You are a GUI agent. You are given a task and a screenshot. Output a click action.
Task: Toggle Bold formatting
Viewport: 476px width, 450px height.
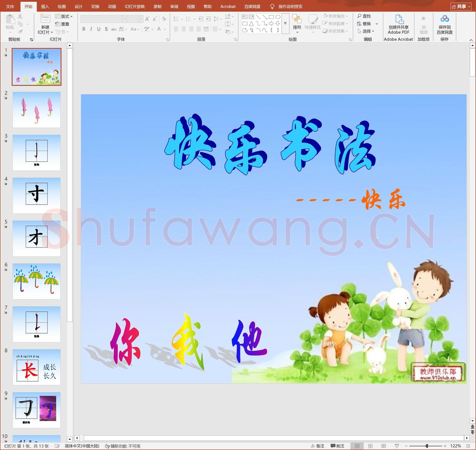(84, 29)
